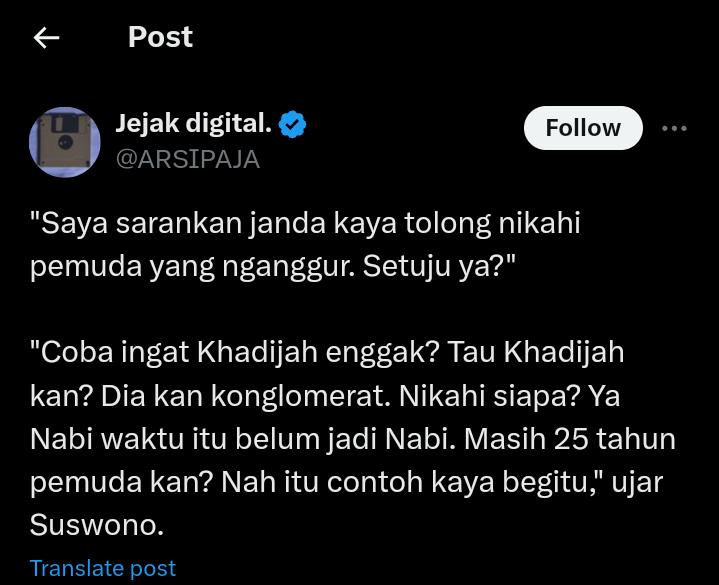719x585 pixels.
Task: Go back using the left arrow
Action: point(46,37)
